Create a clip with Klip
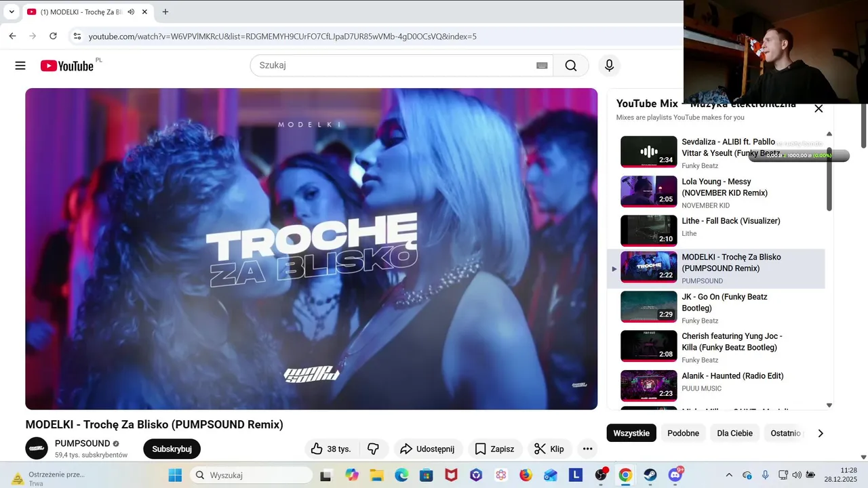Image resolution: width=868 pixels, height=488 pixels. point(550,449)
